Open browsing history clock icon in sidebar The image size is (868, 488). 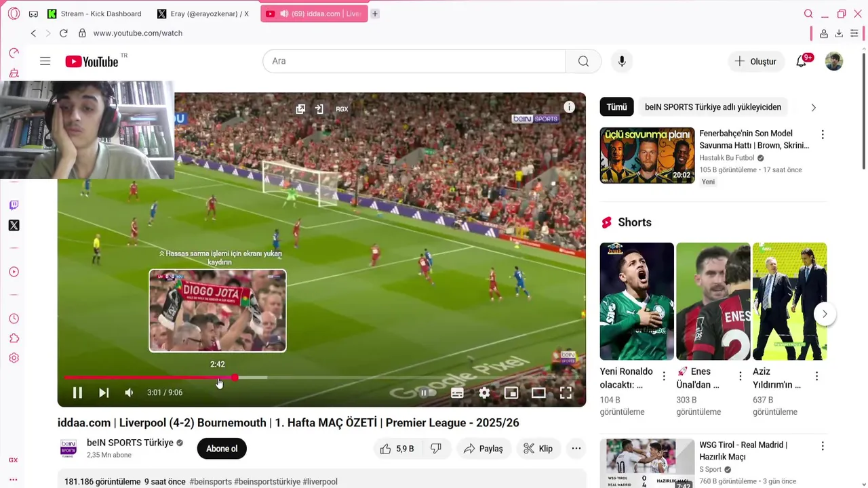(14, 319)
